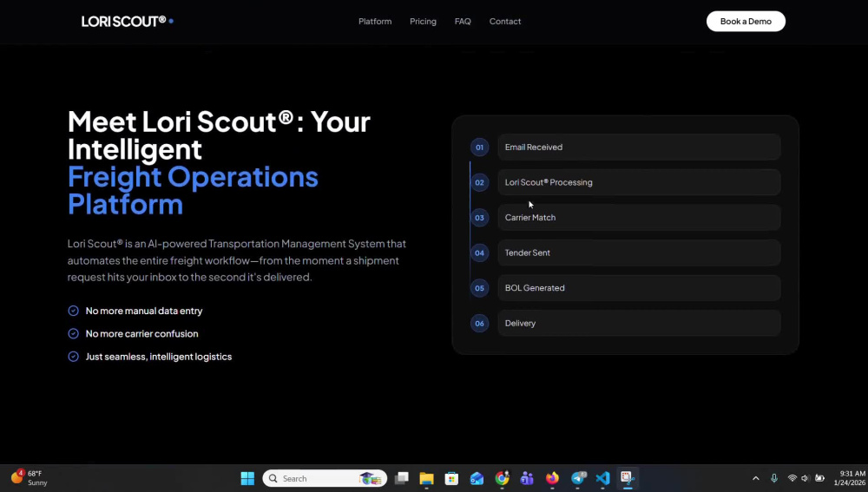
Task: Select step 02 circle icon
Action: 479,182
